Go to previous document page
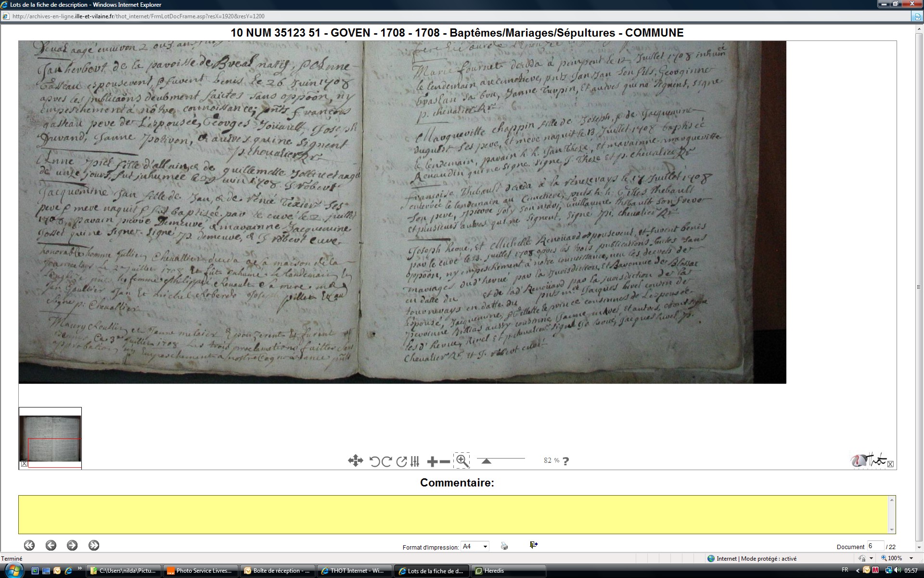This screenshot has width=924, height=578. (x=51, y=545)
